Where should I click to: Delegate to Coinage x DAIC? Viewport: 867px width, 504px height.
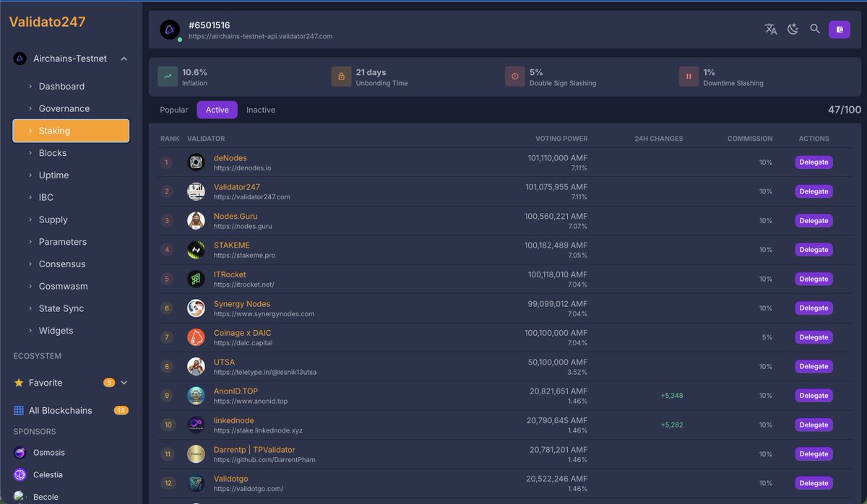click(x=814, y=337)
